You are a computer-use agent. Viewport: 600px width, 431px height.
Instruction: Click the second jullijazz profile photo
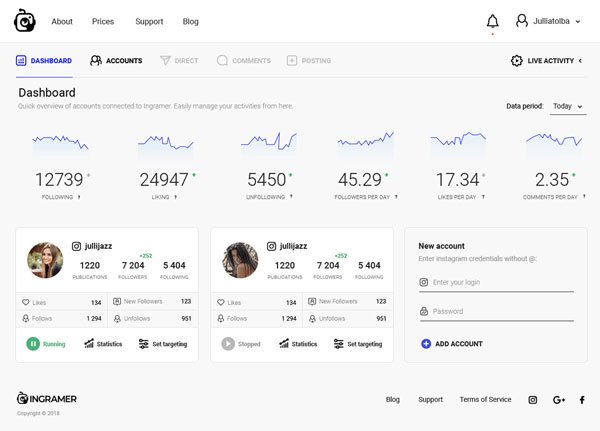240,260
